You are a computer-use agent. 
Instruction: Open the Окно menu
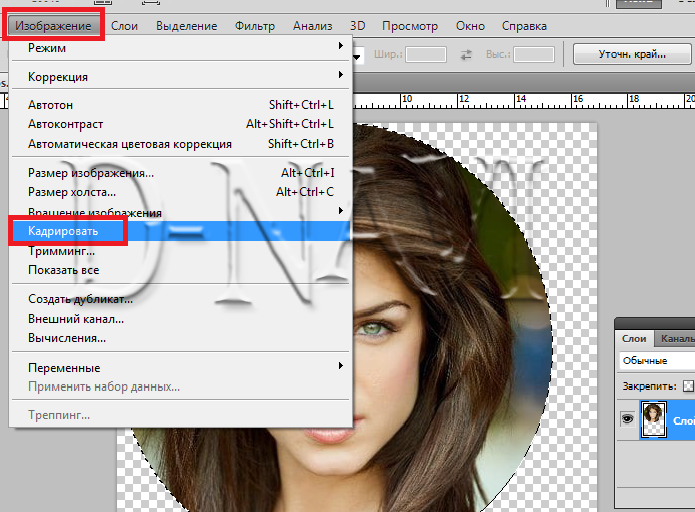click(x=470, y=26)
